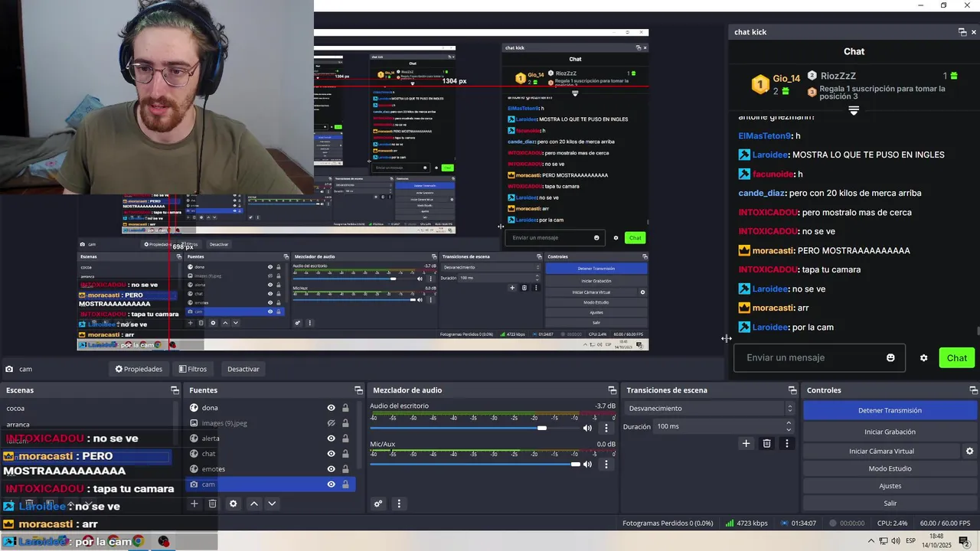Click the Fuentes list scrollbar
This screenshot has width=980, height=551.
[x=360, y=435]
